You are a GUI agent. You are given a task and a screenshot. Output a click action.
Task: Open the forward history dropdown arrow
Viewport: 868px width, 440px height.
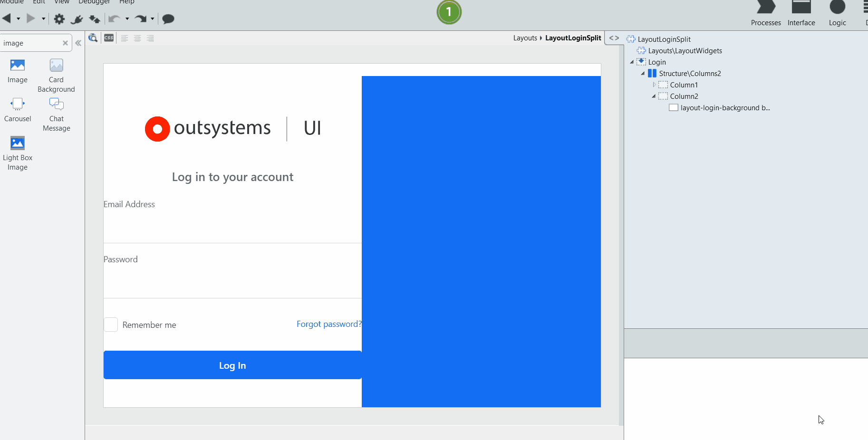pyautogui.click(x=43, y=19)
